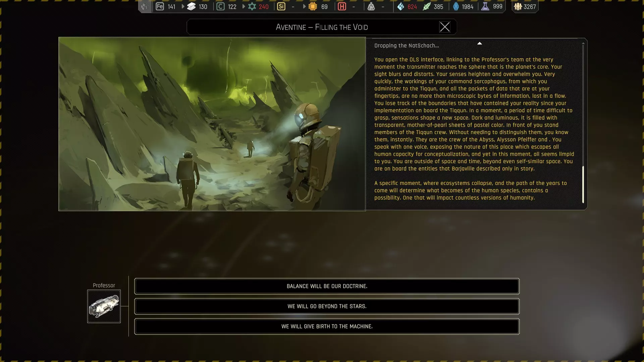Screen dimensions: 644x362
Task: Click the carbon (C) resource icon
Action: click(220, 6)
